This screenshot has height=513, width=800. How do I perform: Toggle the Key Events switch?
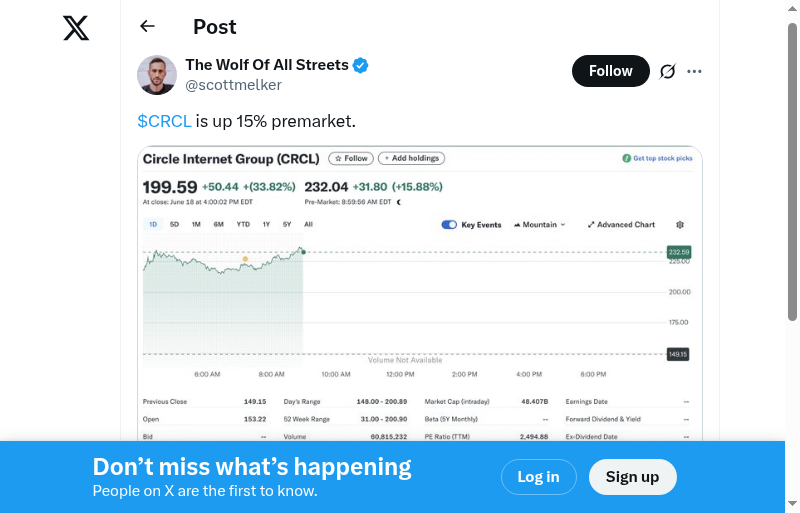(x=449, y=225)
